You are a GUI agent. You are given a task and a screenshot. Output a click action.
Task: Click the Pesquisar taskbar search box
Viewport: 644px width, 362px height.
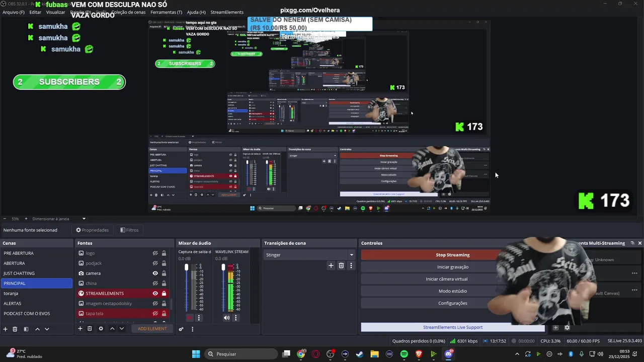(241, 354)
